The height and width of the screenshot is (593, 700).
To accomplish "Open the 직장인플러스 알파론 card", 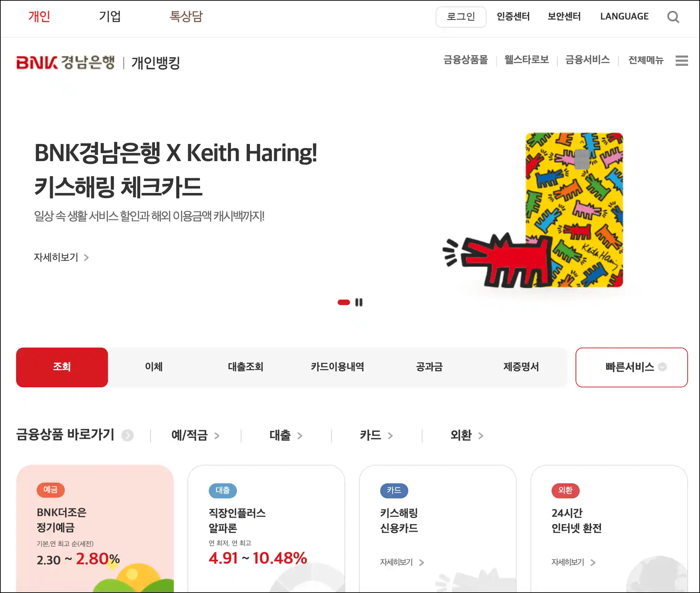I will pos(266,529).
